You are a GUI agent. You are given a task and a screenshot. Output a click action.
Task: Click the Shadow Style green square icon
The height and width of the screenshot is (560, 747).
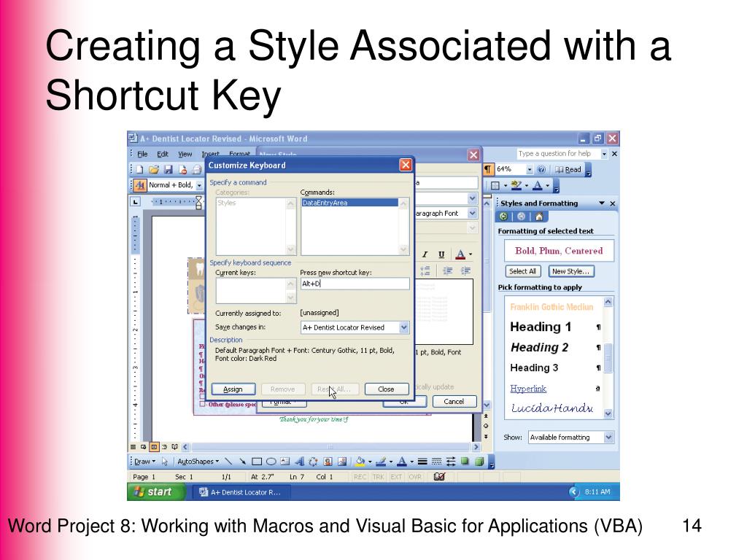point(465,462)
